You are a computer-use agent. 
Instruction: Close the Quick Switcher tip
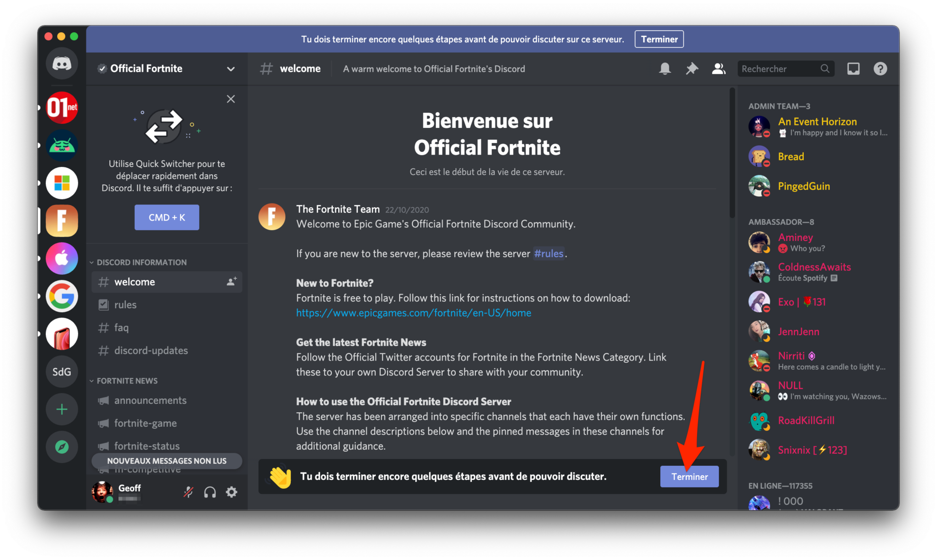coord(231,99)
